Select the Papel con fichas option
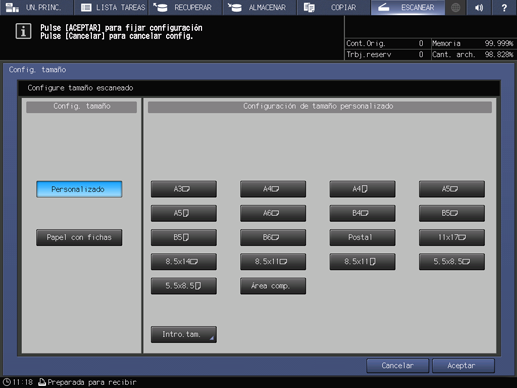The image size is (517, 388). click(79, 237)
